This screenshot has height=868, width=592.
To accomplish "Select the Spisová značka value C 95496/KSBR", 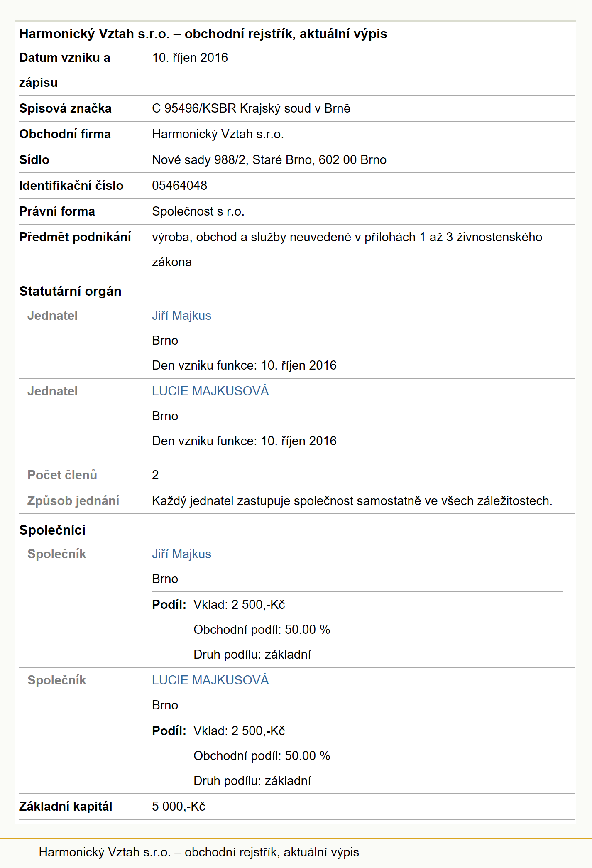I will [251, 108].
